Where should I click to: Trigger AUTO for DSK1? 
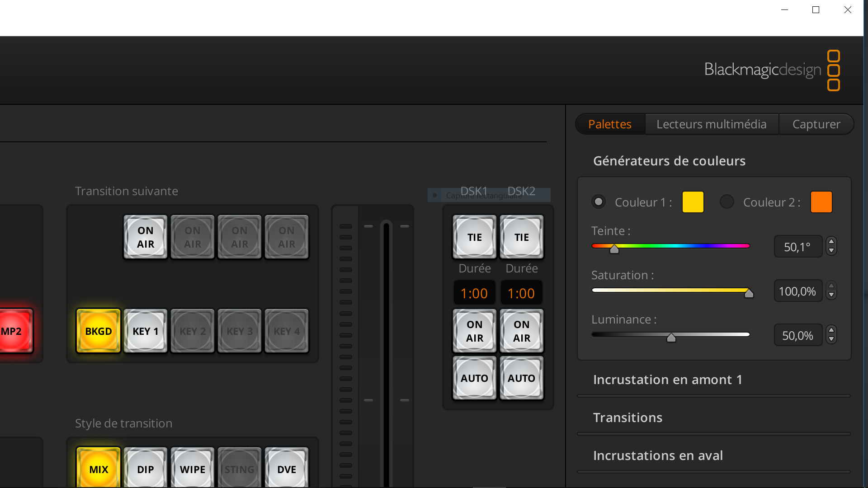pos(475,378)
